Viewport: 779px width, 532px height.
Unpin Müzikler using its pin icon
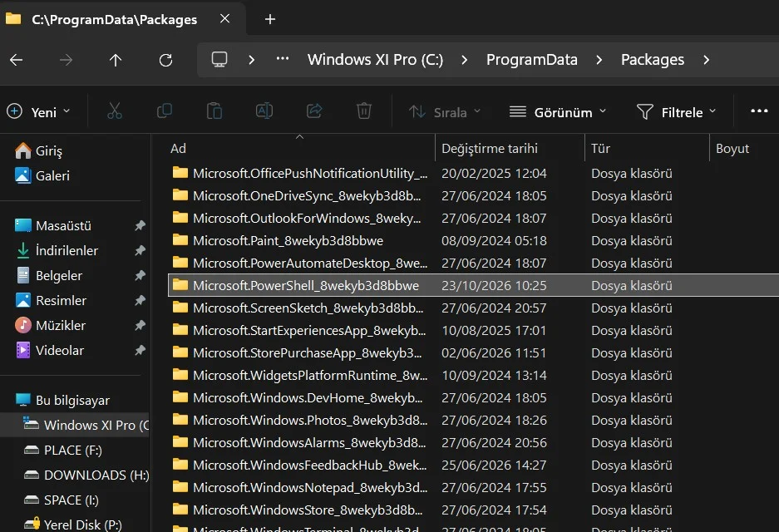141,325
